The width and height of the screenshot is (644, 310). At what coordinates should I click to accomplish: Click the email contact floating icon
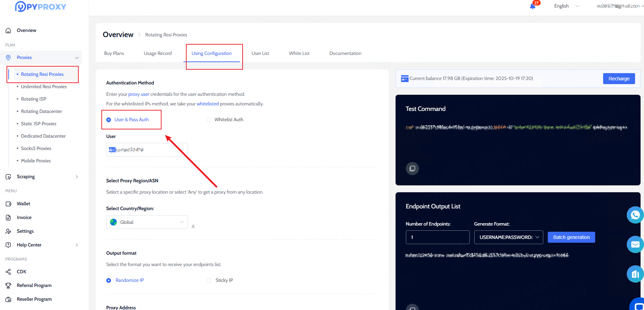635,244
